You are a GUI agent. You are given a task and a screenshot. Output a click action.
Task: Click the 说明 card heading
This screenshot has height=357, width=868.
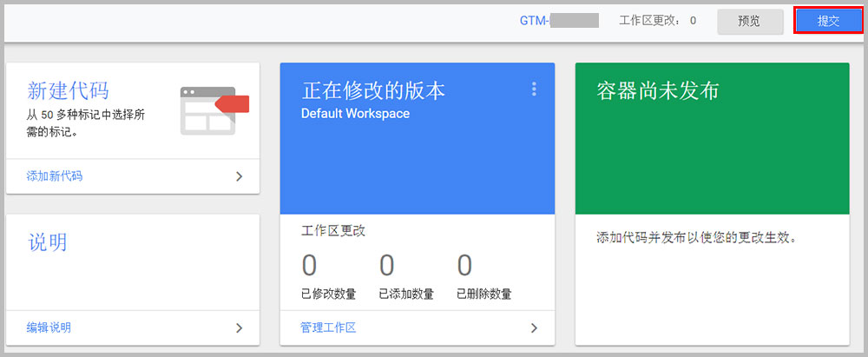tap(47, 242)
